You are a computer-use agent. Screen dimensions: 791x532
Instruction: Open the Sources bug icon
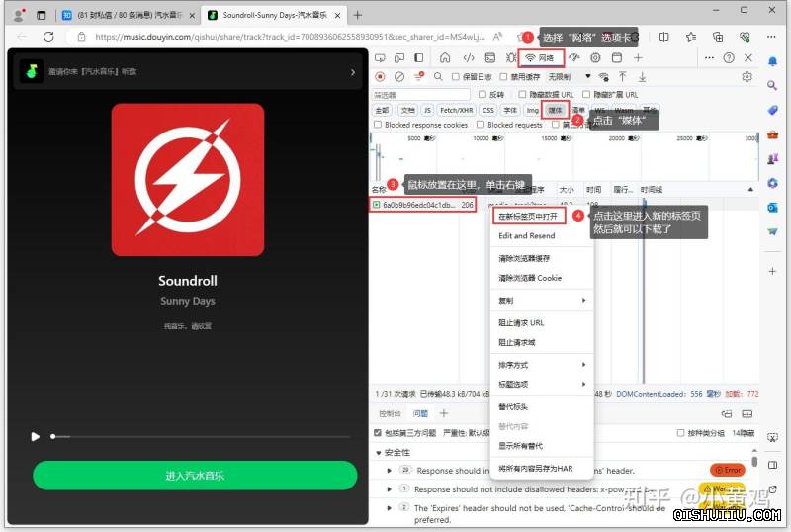pyautogui.click(x=510, y=58)
